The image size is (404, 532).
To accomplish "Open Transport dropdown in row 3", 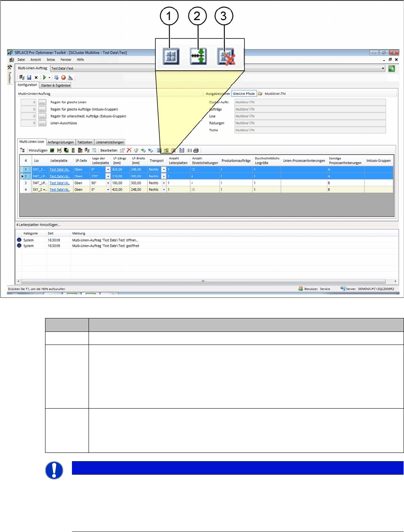I will pyautogui.click(x=164, y=183).
